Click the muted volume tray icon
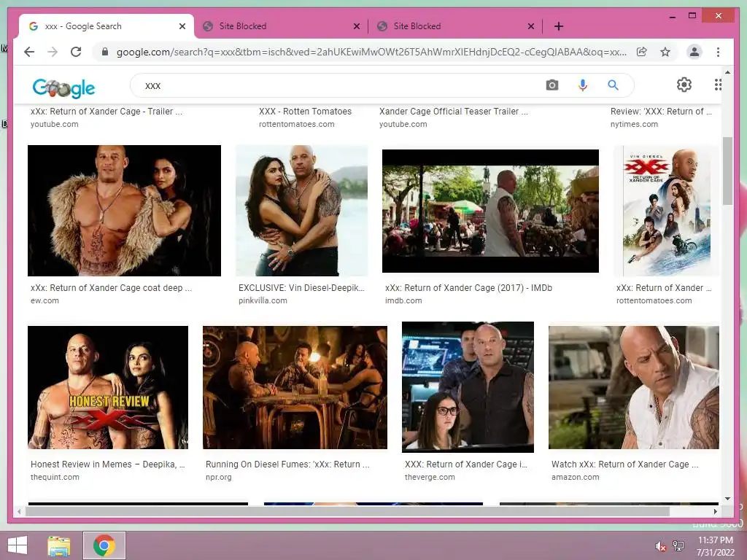Image resolution: width=747 pixels, height=560 pixels. 660,546
